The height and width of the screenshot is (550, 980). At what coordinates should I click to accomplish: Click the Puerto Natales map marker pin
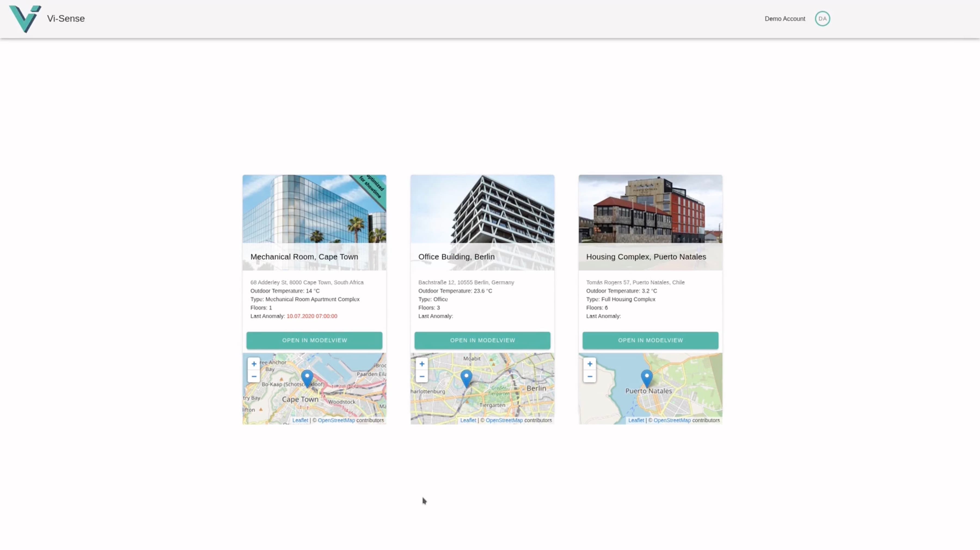coord(646,377)
